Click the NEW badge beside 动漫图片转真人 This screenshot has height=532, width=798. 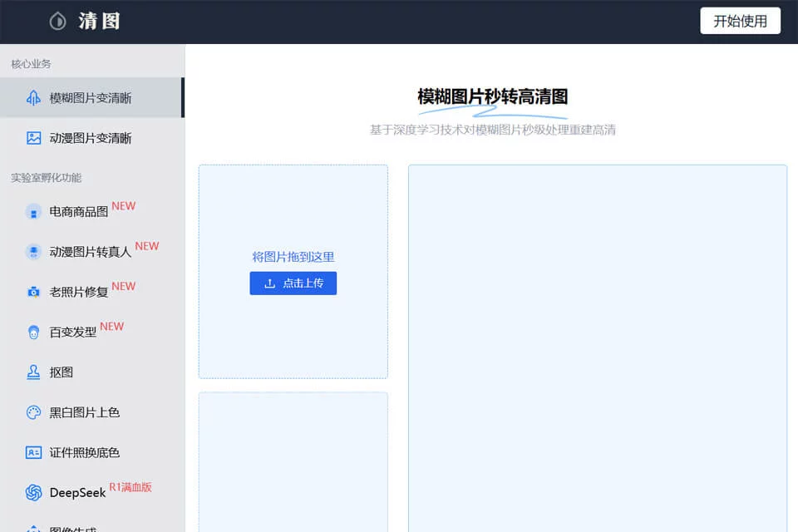pyautogui.click(x=147, y=246)
